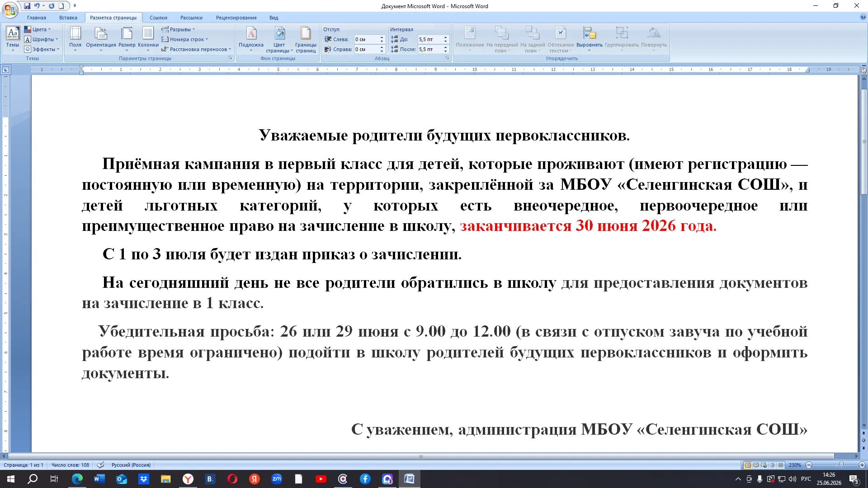Open the Подложка watermark gallery

click(251, 39)
